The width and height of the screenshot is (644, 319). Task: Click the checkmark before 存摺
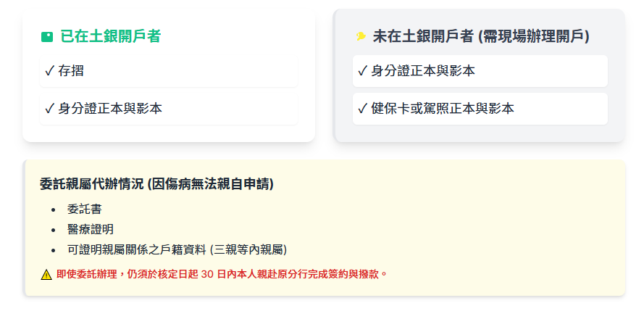pyautogui.click(x=49, y=71)
